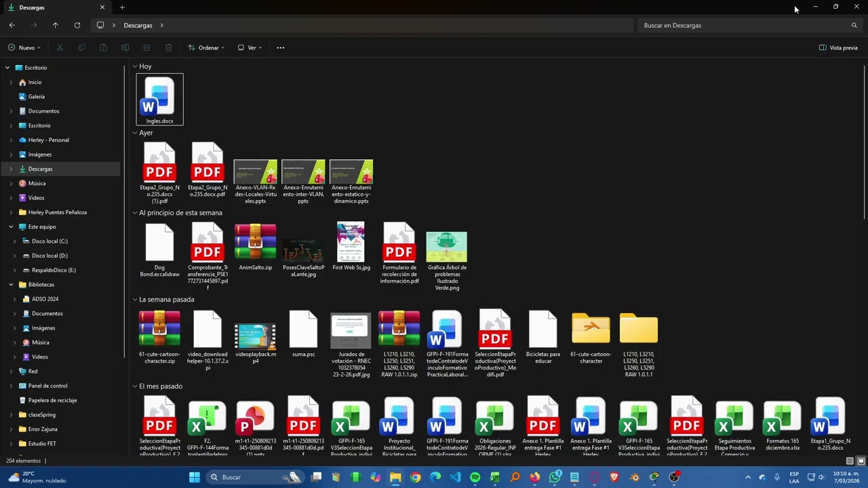Open the Nuevo dropdown menu
The image size is (868, 488).
24,47
